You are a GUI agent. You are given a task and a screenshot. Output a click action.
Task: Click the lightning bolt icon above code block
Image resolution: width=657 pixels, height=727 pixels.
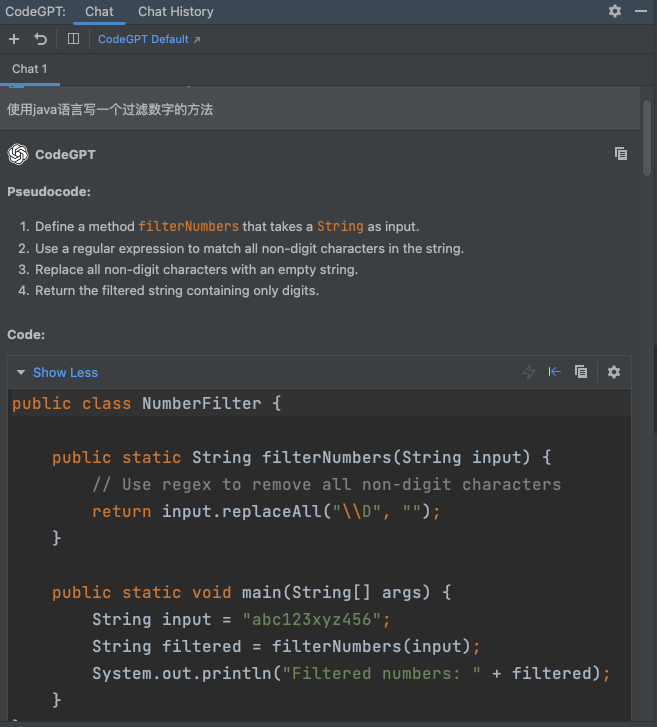tap(529, 372)
